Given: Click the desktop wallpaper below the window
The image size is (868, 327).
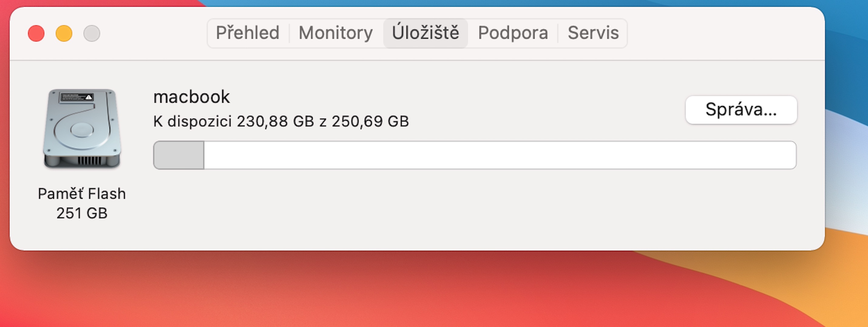Looking at the screenshot, I should click(x=404, y=290).
